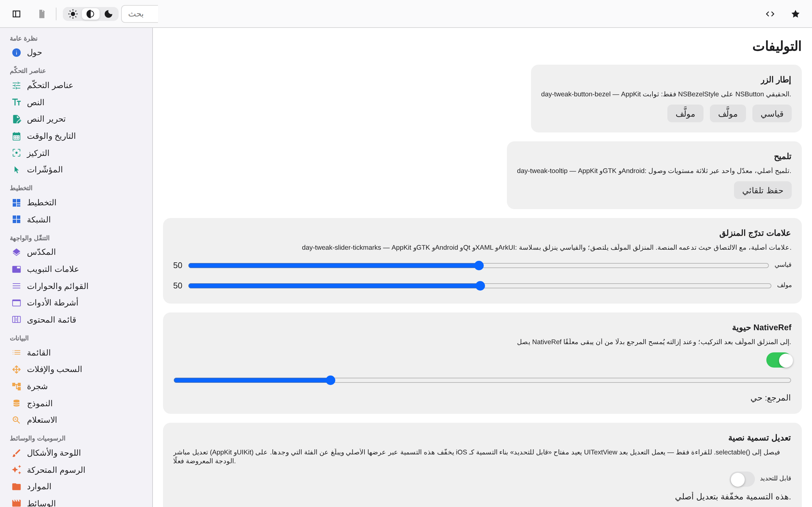Choose auto contrast theme icon

91,14
